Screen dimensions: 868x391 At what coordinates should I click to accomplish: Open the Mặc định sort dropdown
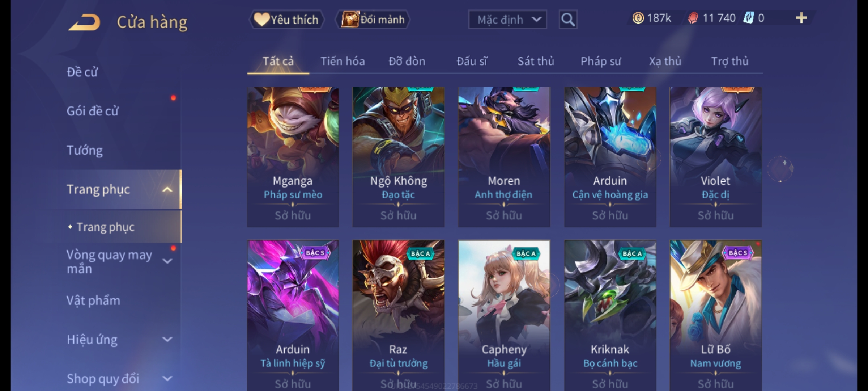point(507,20)
